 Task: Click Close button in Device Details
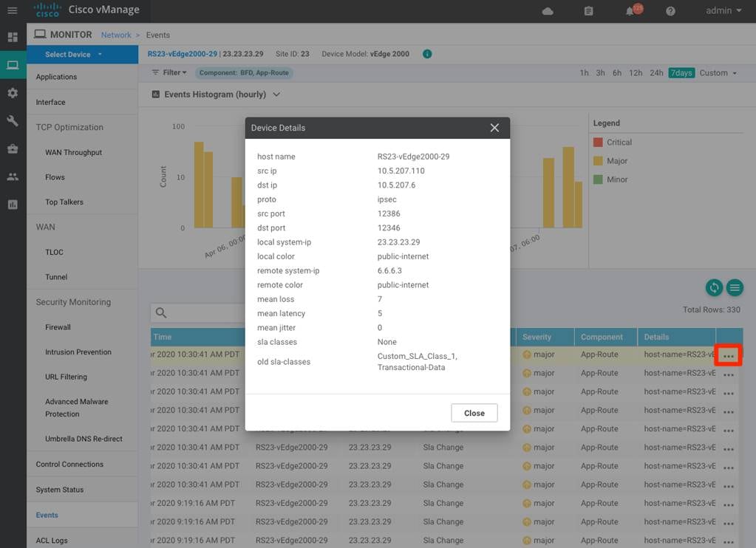coord(474,413)
